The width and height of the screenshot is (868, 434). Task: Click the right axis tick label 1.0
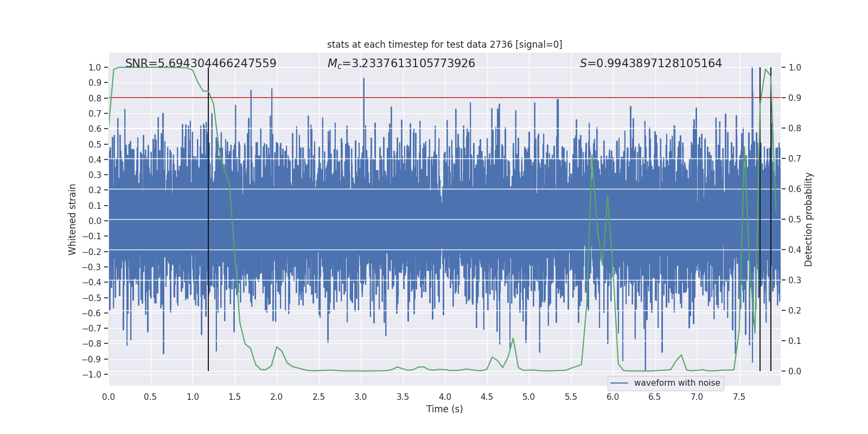pos(795,67)
